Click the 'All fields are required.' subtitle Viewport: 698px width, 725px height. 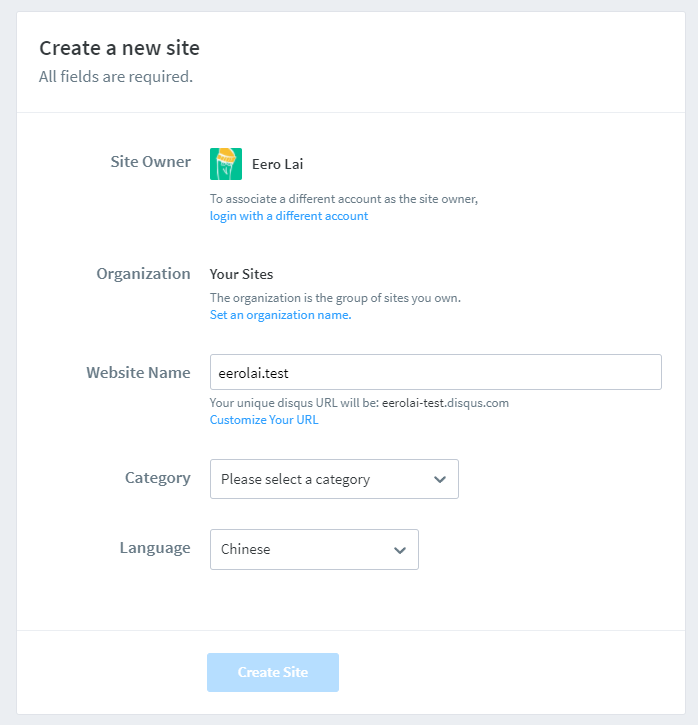point(116,77)
